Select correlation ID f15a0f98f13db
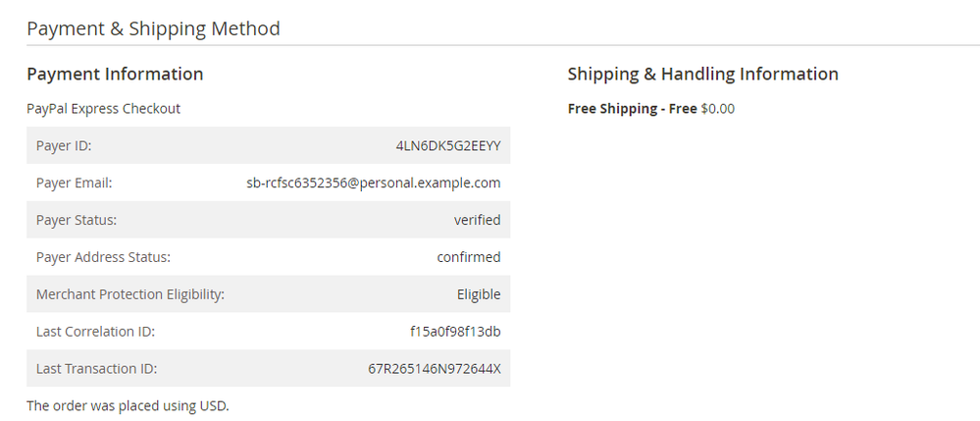 [455, 332]
